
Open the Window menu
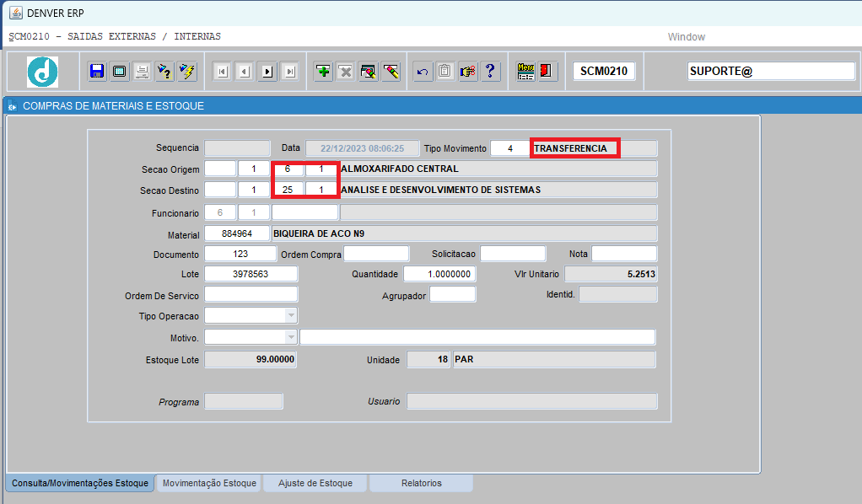(x=686, y=37)
